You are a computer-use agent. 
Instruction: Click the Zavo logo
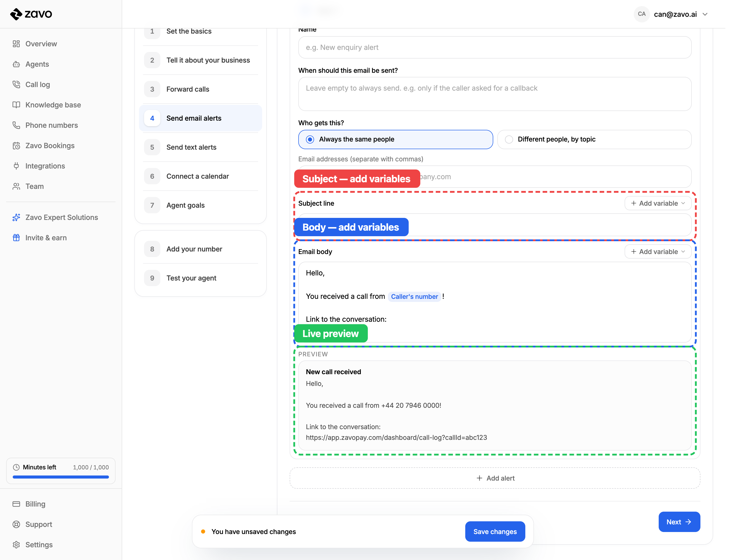[x=31, y=14]
